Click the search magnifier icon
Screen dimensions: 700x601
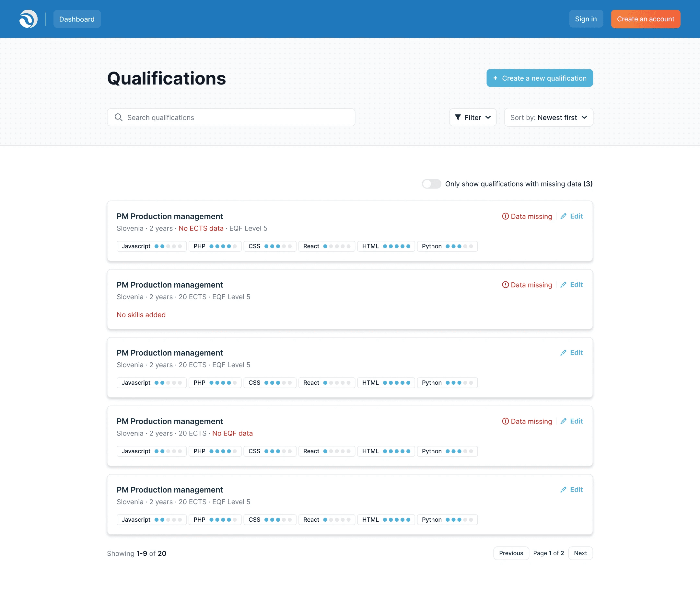pyautogui.click(x=118, y=118)
